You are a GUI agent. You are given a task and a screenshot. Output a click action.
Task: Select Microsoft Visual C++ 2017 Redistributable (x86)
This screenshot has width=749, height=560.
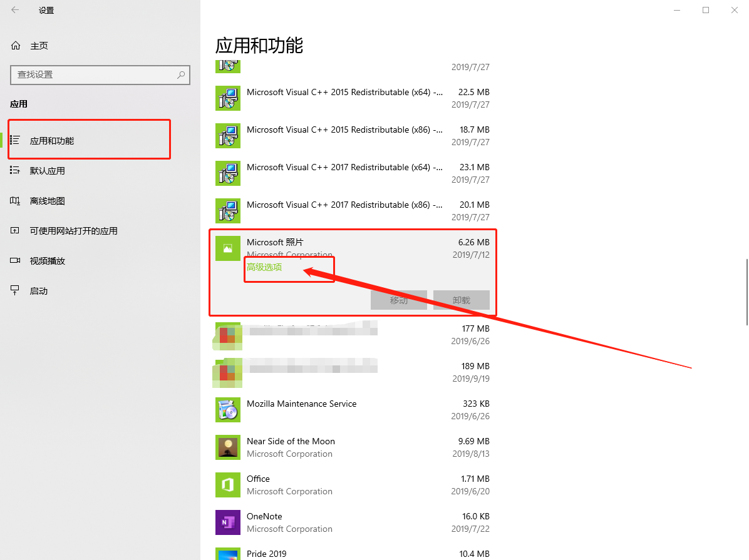[x=345, y=205]
